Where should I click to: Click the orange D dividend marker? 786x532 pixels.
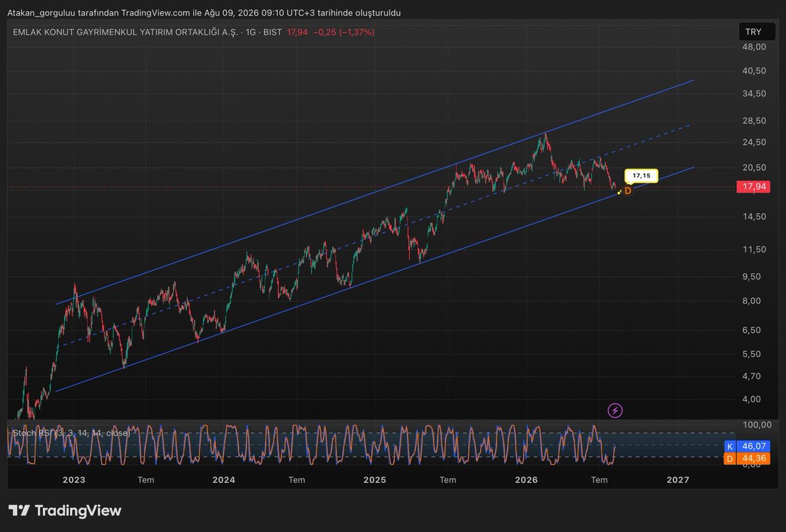click(627, 191)
